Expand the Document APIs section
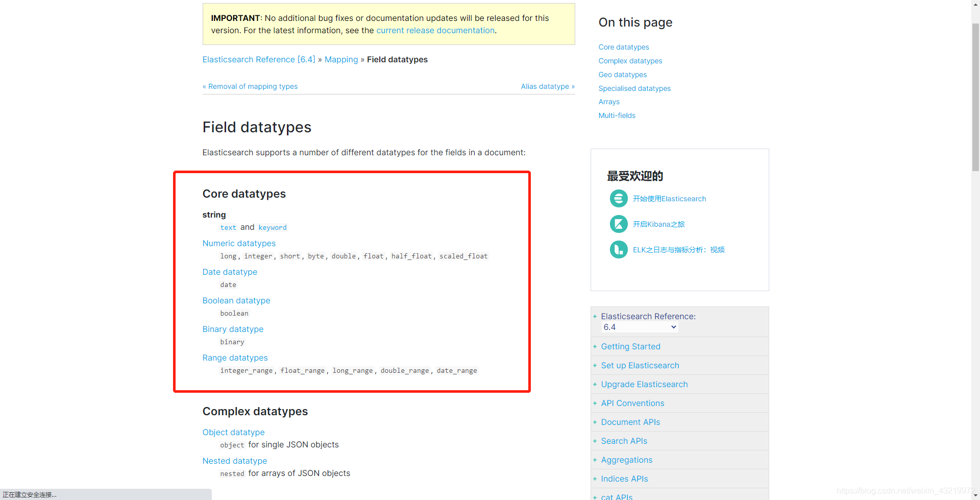Viewport: 980px width, 500px height. coord(595,422)
